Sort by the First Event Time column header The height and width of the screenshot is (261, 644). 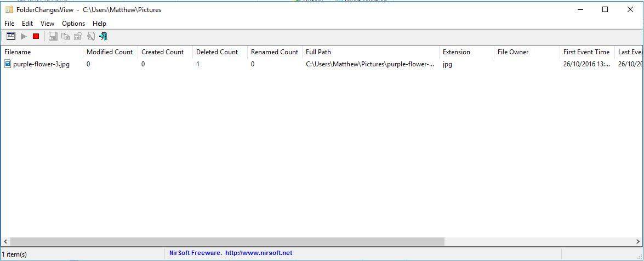pos(587,52)
